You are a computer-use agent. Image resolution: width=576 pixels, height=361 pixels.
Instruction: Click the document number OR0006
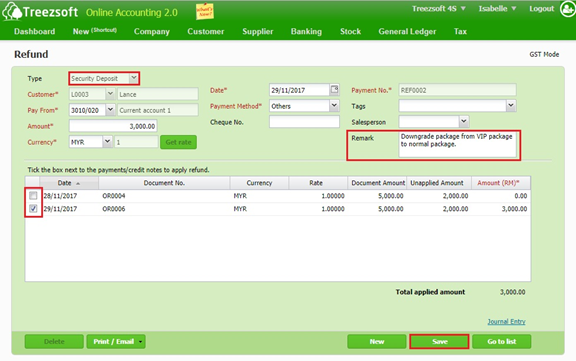[x=114, y=209]
